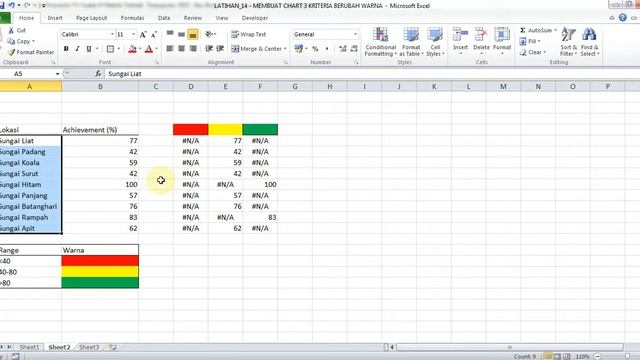Open the borders button
Image resolution: width=640 pixels, height=360 pixels.
point(110,49)
